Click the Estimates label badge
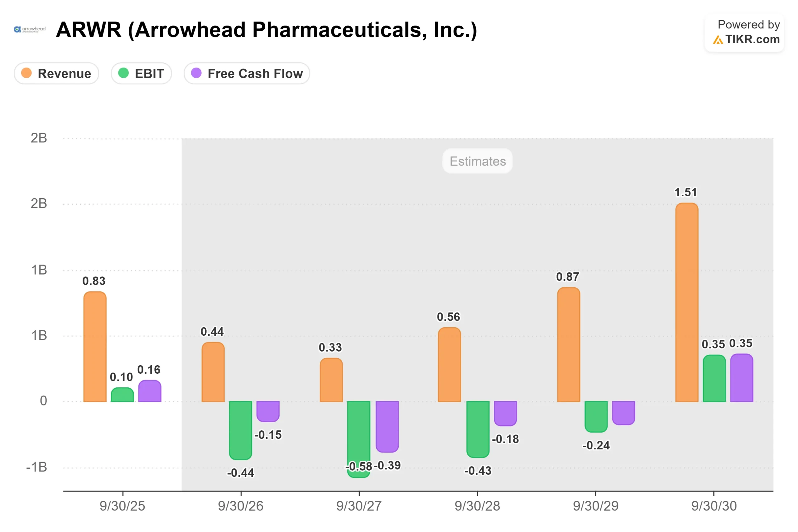 click(477, 161)
